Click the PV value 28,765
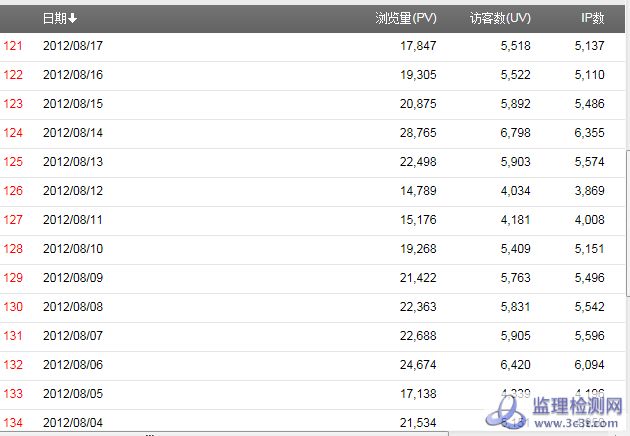The width and height of the screenshot is (630, 436). pyautogui.click(x=417, y=133)
